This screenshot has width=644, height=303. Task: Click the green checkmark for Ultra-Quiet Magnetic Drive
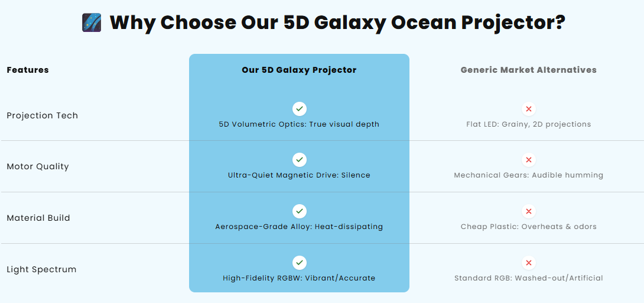click(300, 160)
